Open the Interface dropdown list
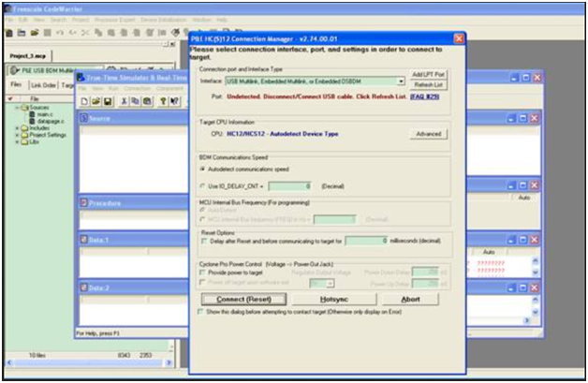The width and height of the screenshot is (588, 383). click(x=401, y=81)
